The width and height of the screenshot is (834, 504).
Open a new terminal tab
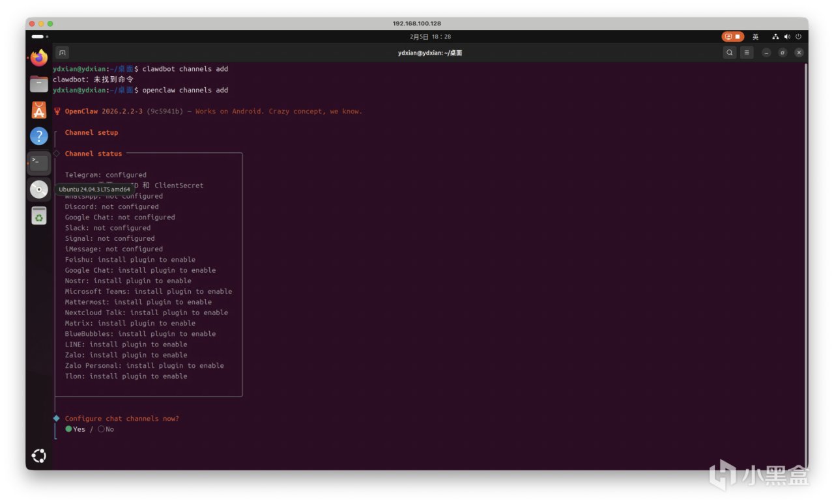click(63, 53)
